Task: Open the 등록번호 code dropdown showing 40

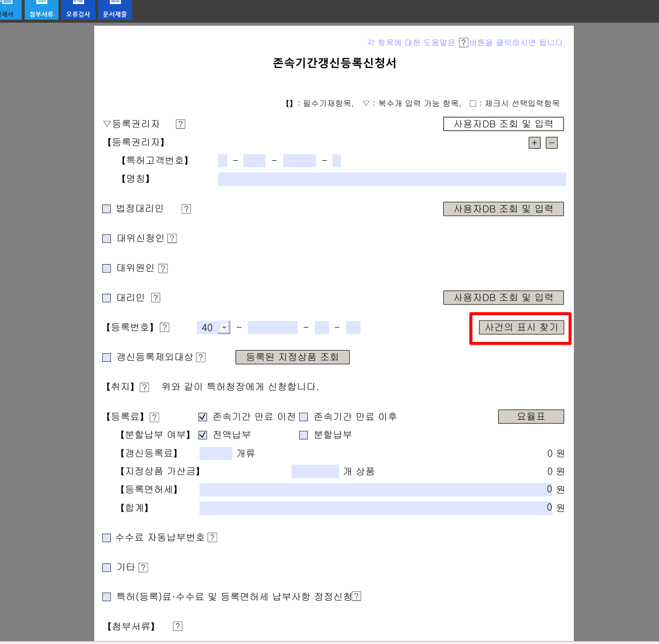Action: (x=224, y=328)
